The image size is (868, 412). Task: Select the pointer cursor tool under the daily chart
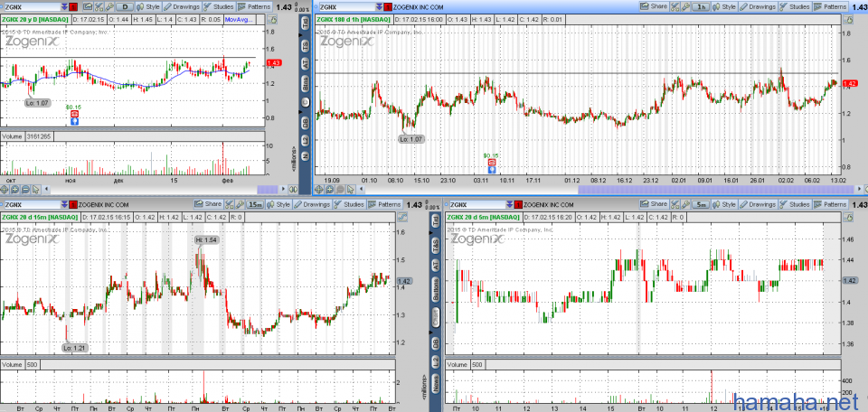[x=35, y=190]
